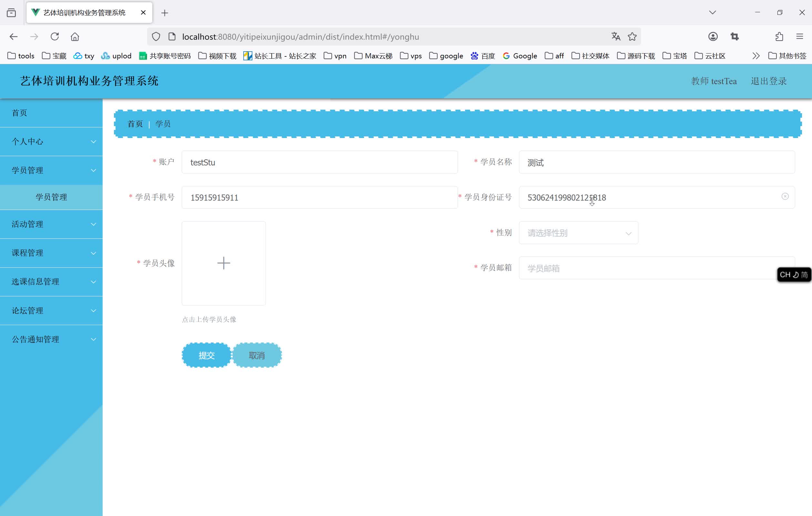Expand the 个人中心 sidebar menu
812x516 pixels.
tap(51, 142)
